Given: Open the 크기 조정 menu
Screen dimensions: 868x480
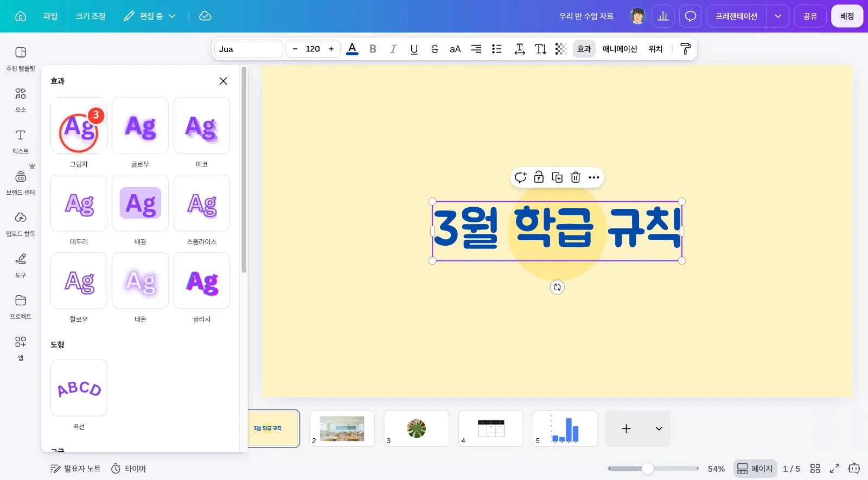Looking at the screenshot, I should pos(91,16).
